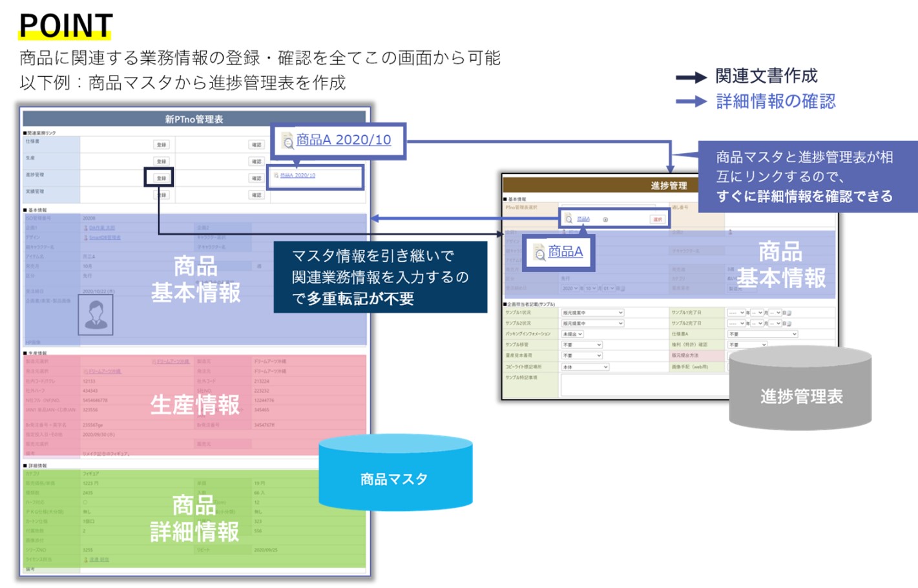Click calendar icon for サンプル2完了日

(x=789, y=324)
